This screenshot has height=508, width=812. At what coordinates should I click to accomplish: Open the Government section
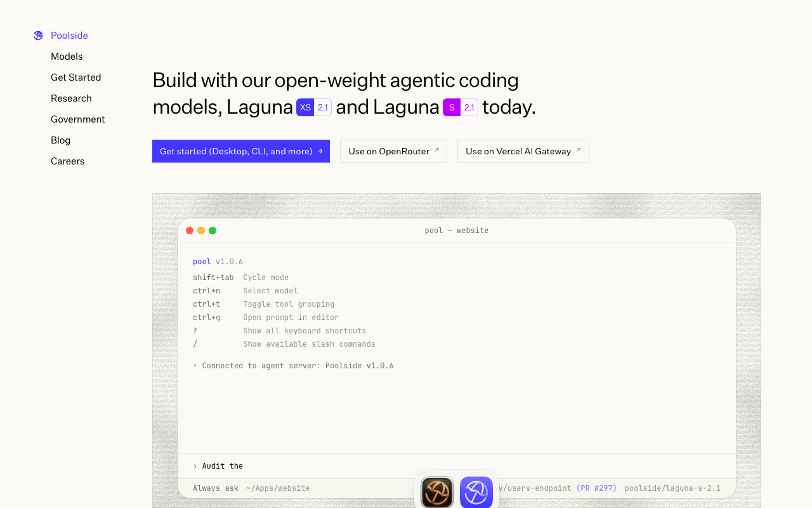point(78,119)
